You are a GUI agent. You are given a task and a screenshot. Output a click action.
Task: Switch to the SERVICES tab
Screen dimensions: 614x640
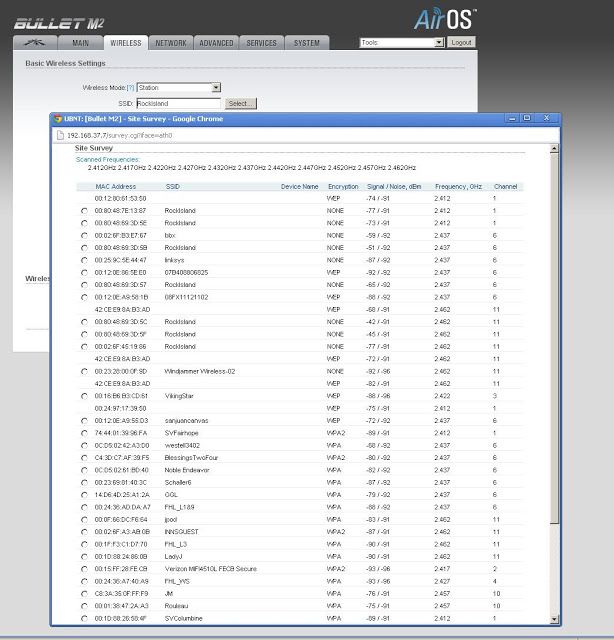[261, 43]
